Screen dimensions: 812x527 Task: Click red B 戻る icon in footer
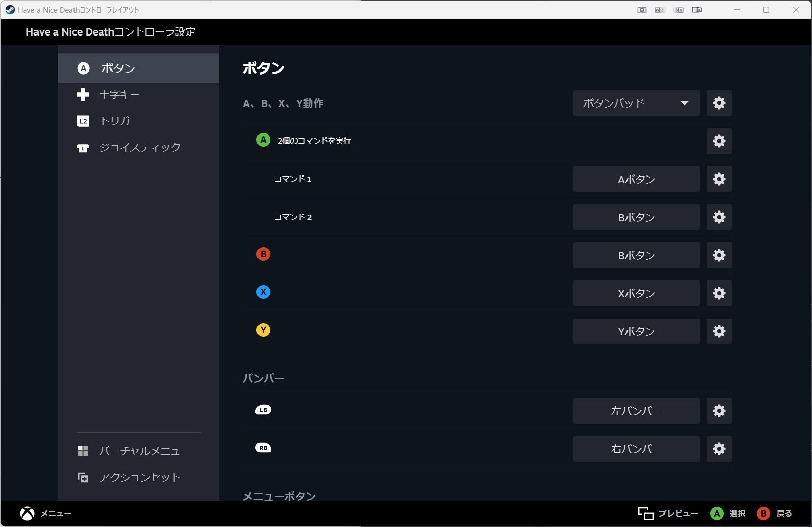pos(763,513)
